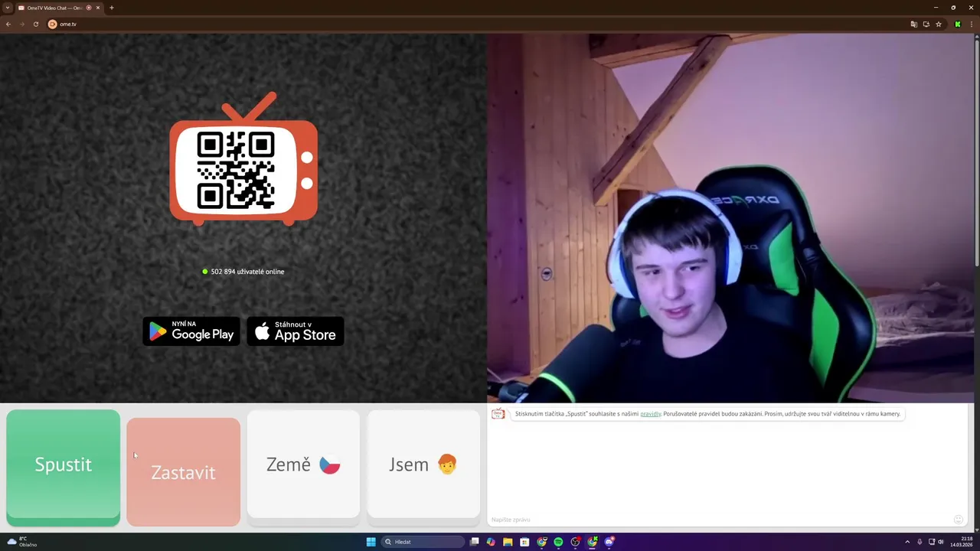The image size is (980, 551).
Task: Click the Zastavit stop button
Action: click(183, 471)
